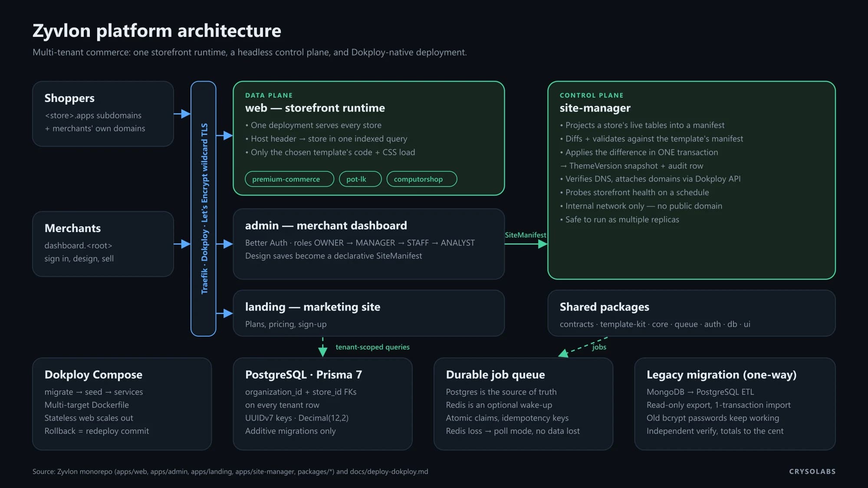The width and height of the screenshot is (868, 488).
Task: Select the Merchants box heading
Action: click(x=72, y=228)
